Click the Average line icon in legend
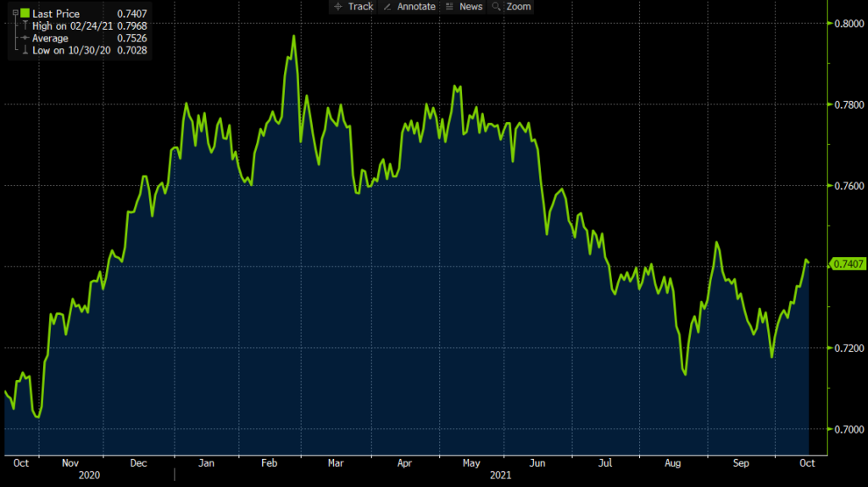 tap(25, 38)
